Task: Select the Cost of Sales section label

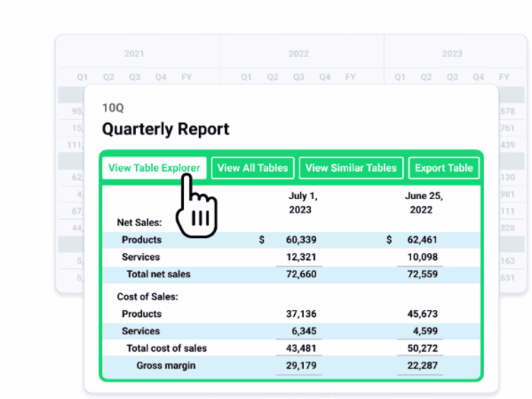Action: pyautogui.click(x=147, y=297)
